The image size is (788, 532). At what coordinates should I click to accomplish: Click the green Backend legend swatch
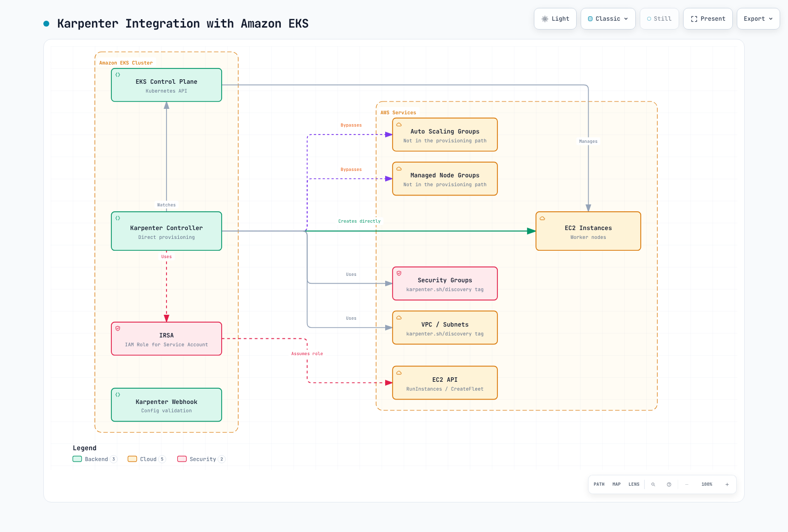click(x=77, y=459)
